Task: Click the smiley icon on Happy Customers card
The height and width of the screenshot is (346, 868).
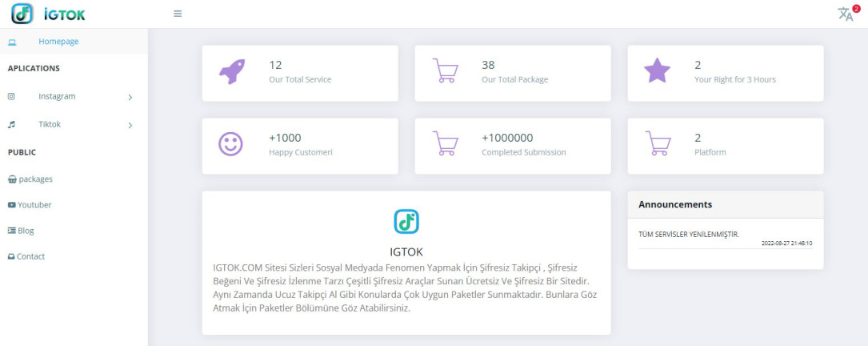Action: tap(231, 143)
